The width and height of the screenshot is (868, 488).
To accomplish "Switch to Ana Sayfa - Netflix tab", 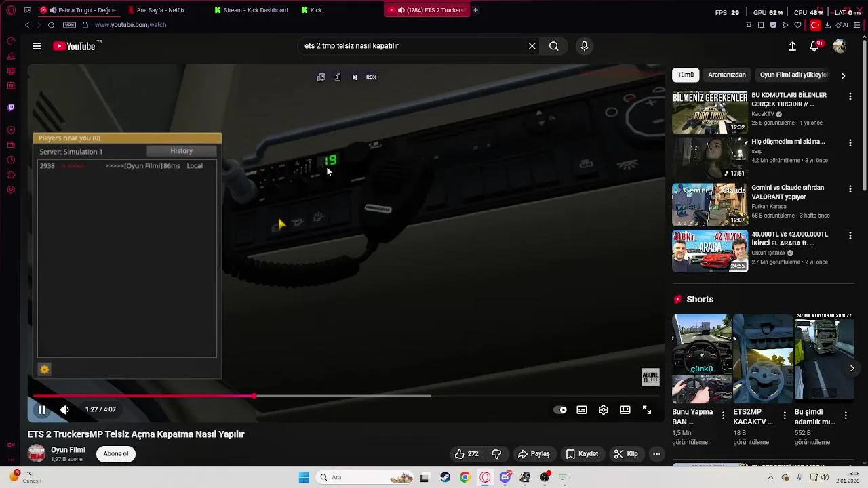I will (x=160, y=10).
